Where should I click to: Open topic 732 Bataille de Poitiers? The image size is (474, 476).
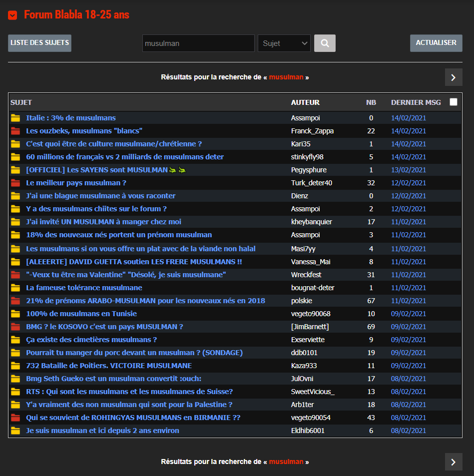pos(109,366)
